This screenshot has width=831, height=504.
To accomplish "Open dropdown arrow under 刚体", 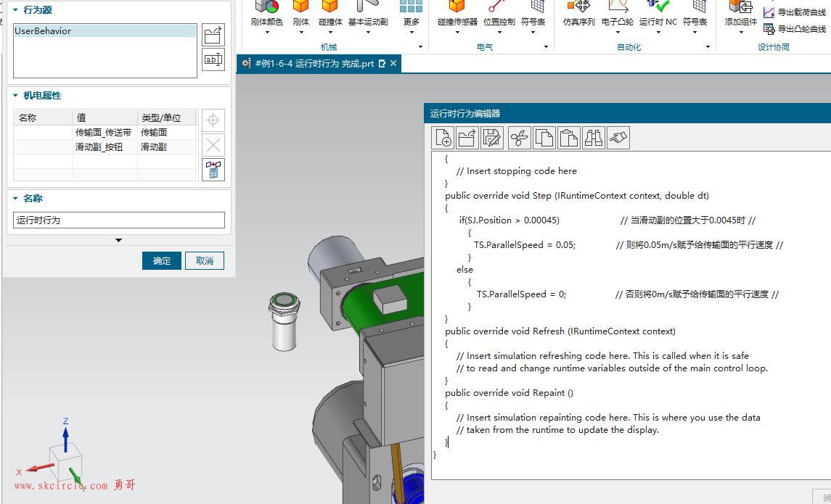I will pyautogui.click(x=301, y=33).
